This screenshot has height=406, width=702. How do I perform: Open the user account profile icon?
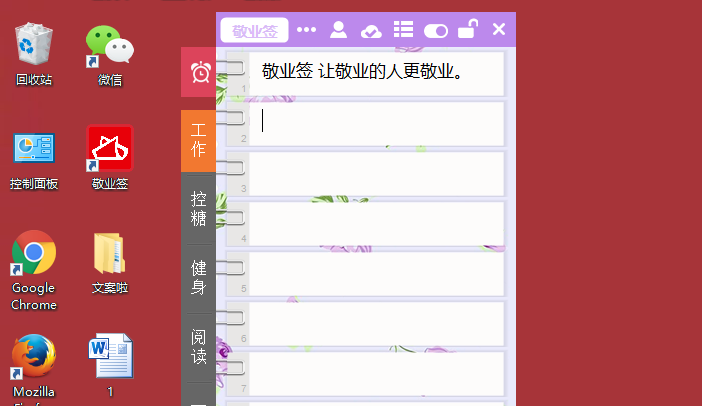coord(338,30)
